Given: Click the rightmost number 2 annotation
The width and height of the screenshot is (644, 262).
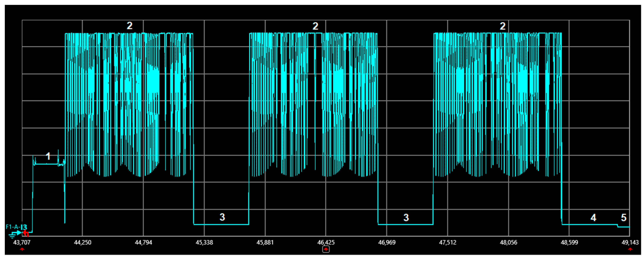Looking at the screenshot, I should click(502, 26).
